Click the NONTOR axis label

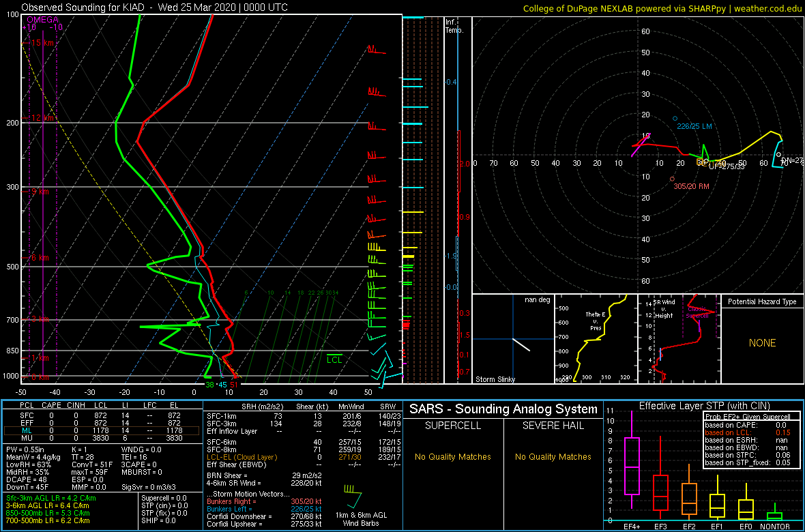[x=775, y=527]
